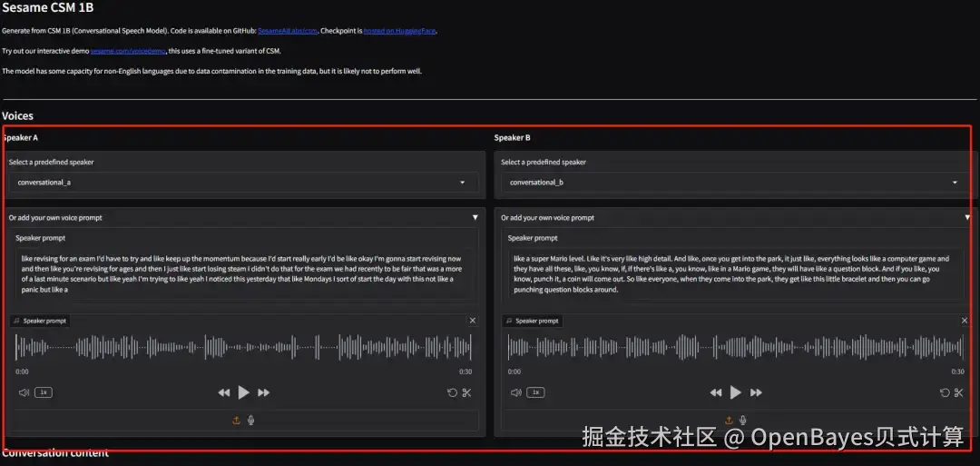This screenshot has width=980, height=466.
Task: Trim Speaker A audio with scissors
Action: pos(467,392)
